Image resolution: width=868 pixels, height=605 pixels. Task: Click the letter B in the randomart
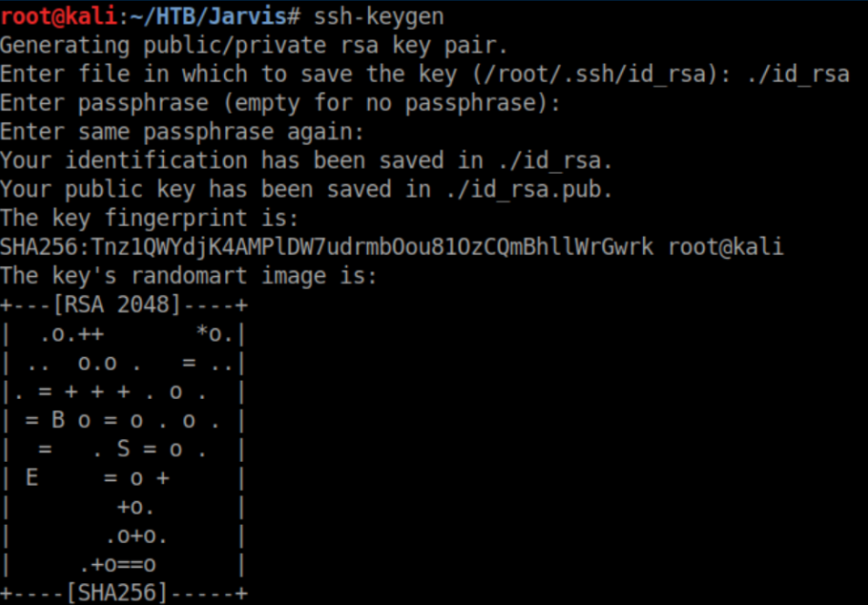click(x=58, y=420)
